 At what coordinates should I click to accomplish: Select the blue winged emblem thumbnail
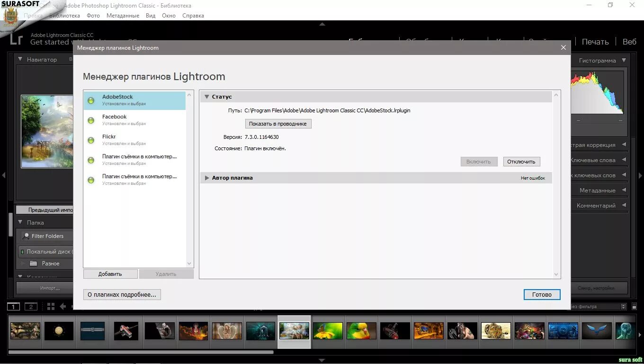pyautogui.click(x=597, y=331)
